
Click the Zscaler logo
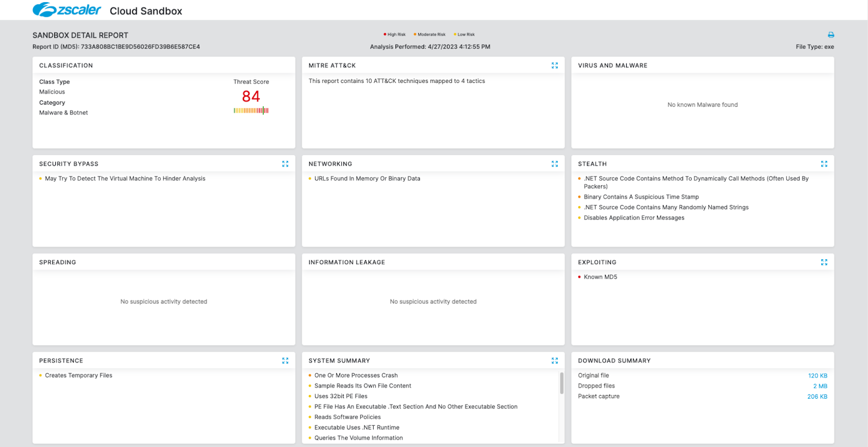(67, 10)
